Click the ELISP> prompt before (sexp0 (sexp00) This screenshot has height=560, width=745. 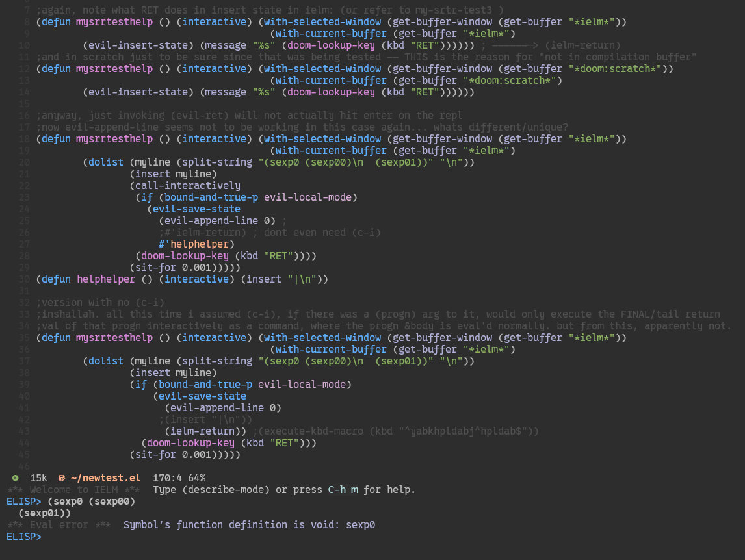pos(24,502)
